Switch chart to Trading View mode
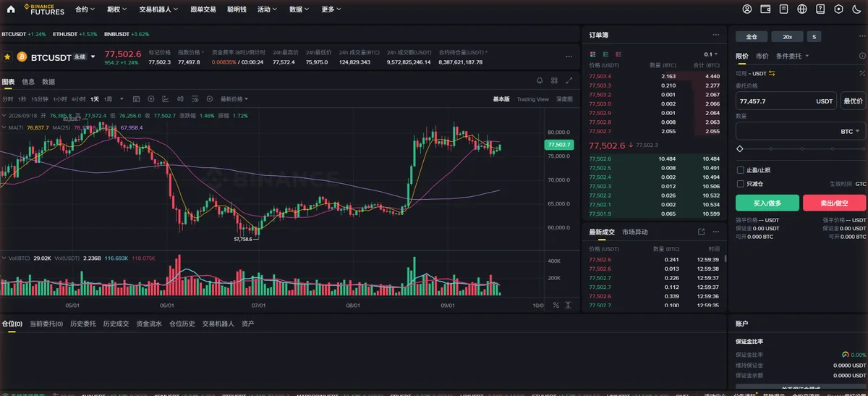This screenshot has width=868, height=396. click(533, 98)
